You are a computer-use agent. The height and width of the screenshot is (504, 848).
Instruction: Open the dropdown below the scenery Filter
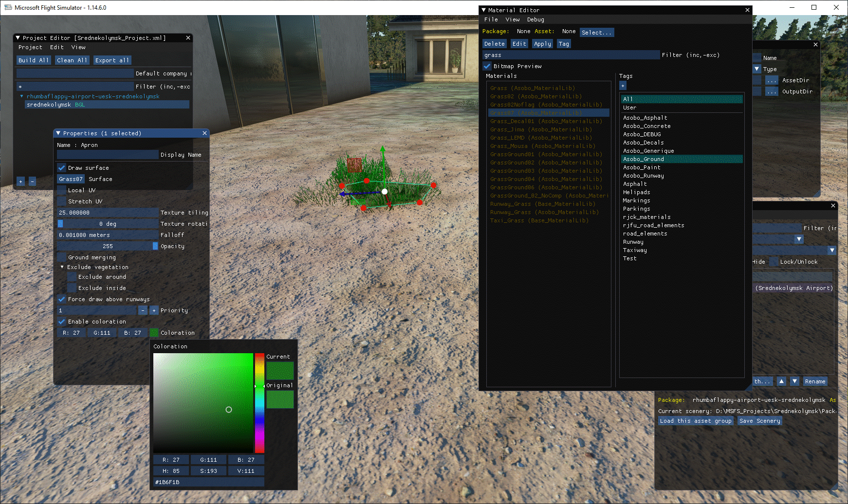[x=799, y=239]
